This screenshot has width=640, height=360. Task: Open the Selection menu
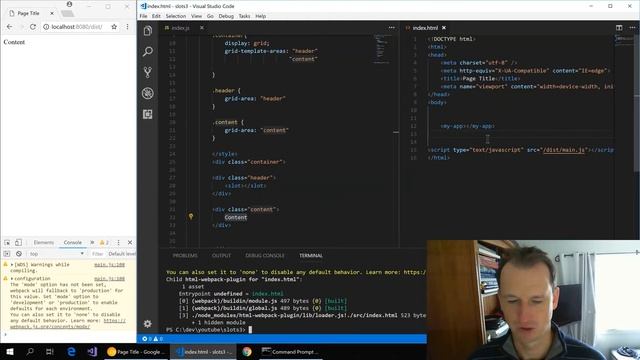tap(176, 16)
